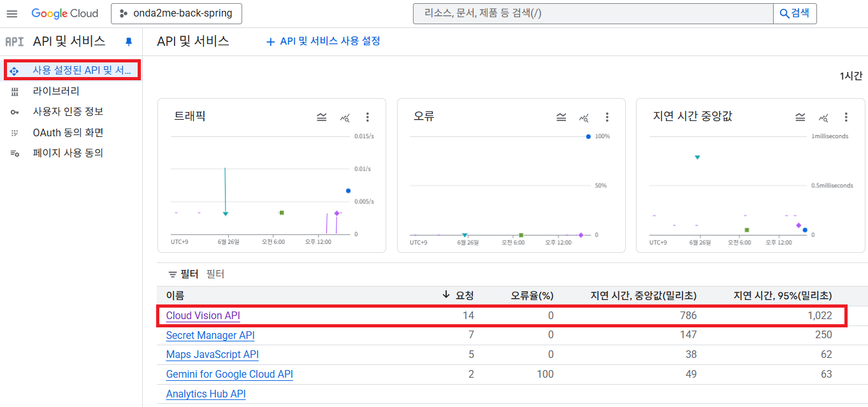Click the key icon for 사용자 인증 정보
The width and height of the screenshot is (868, 407).
15,112
